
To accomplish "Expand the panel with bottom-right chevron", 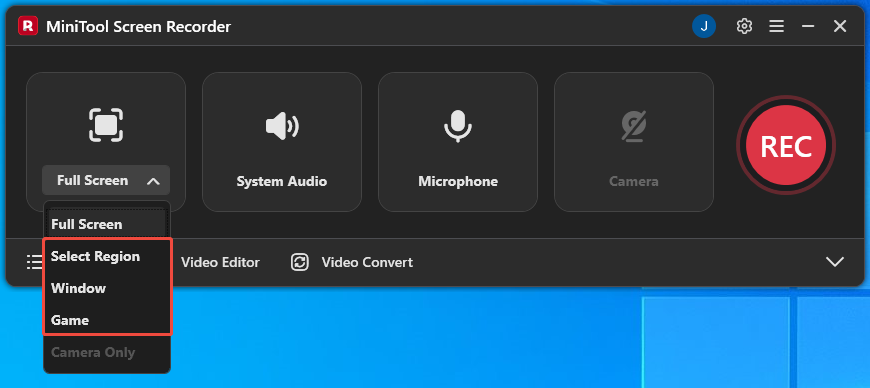I will [x=835, y=262].
